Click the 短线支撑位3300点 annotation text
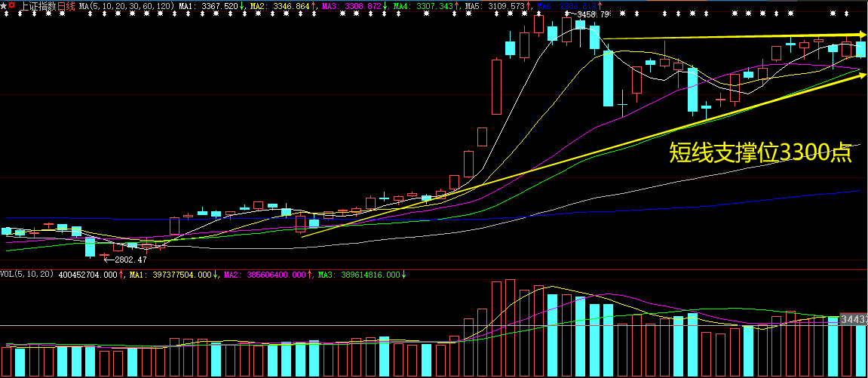 (761, 153)
